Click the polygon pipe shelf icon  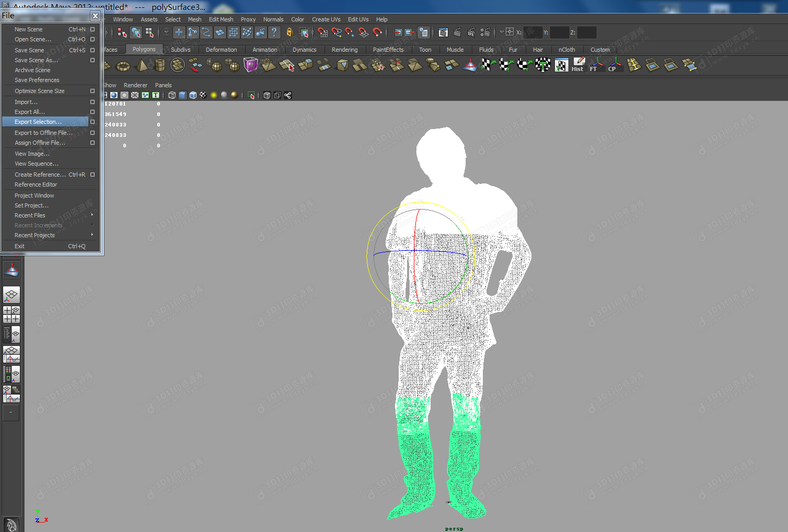point(160,66)
